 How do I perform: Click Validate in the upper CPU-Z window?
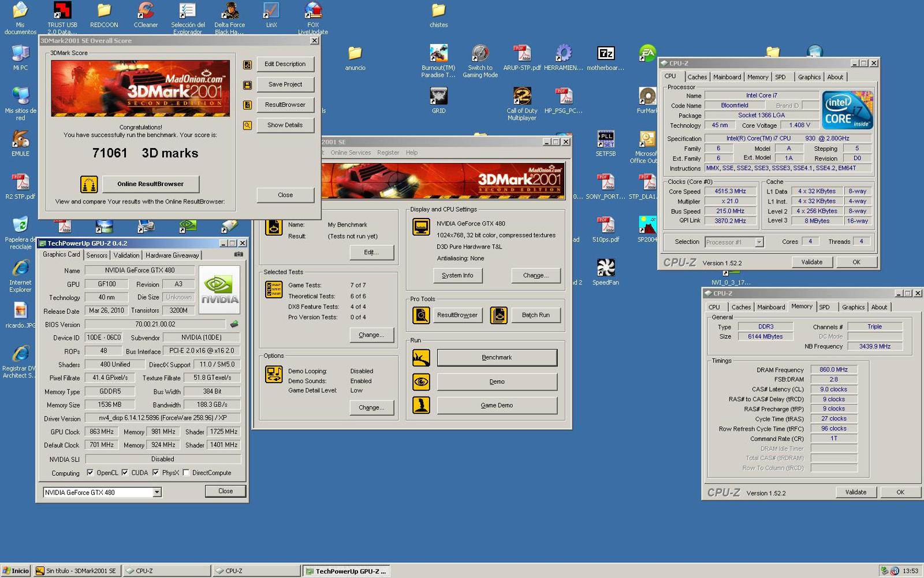point(811,262)
